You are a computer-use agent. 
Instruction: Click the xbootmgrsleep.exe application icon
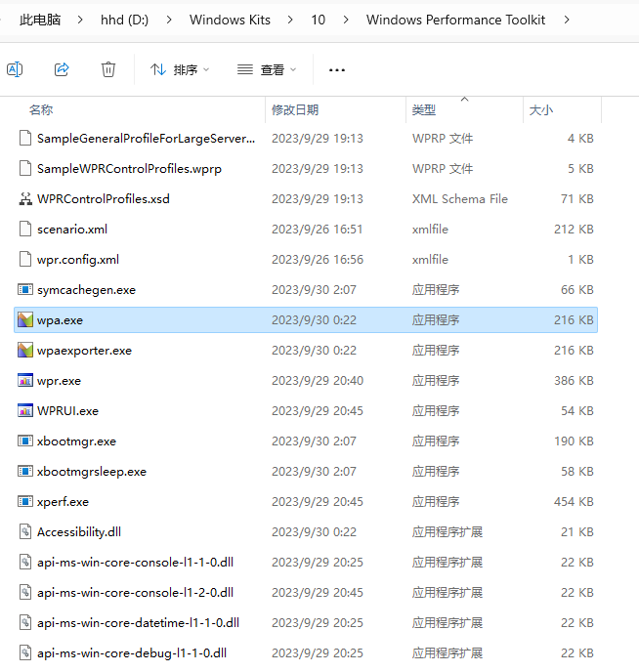[x=25, y=472]
